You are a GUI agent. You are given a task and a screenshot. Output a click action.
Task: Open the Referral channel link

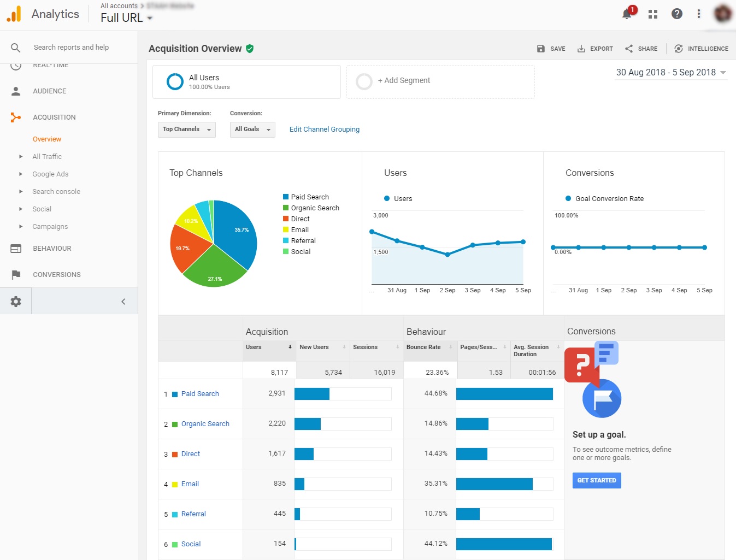click(x=193, y=514)
